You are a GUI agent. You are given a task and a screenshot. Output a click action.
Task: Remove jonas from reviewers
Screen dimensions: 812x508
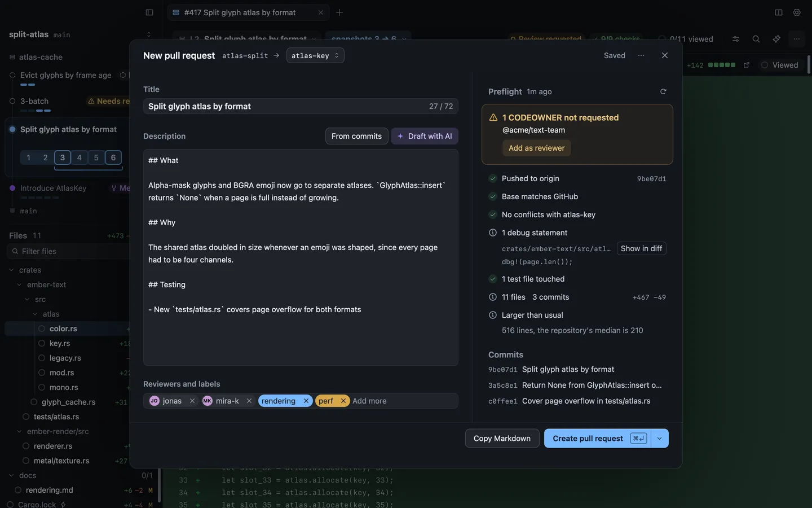pyautogui.click(x=192, y=401)
